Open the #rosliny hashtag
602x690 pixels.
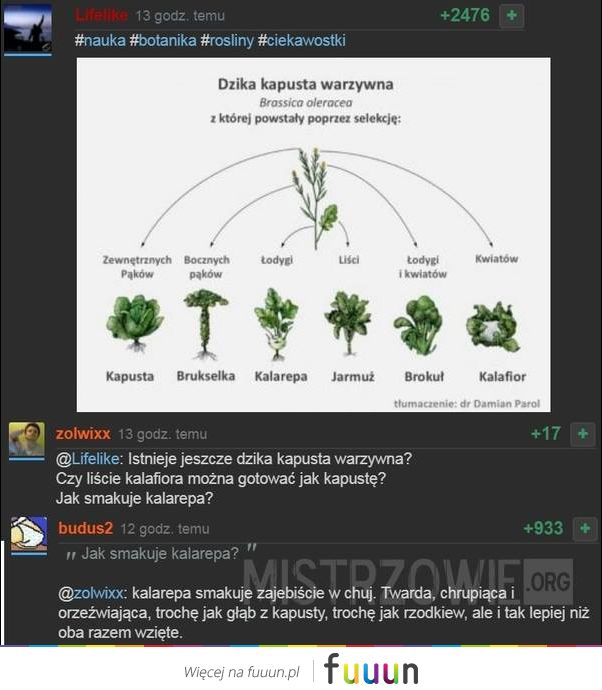click(227, 40)
